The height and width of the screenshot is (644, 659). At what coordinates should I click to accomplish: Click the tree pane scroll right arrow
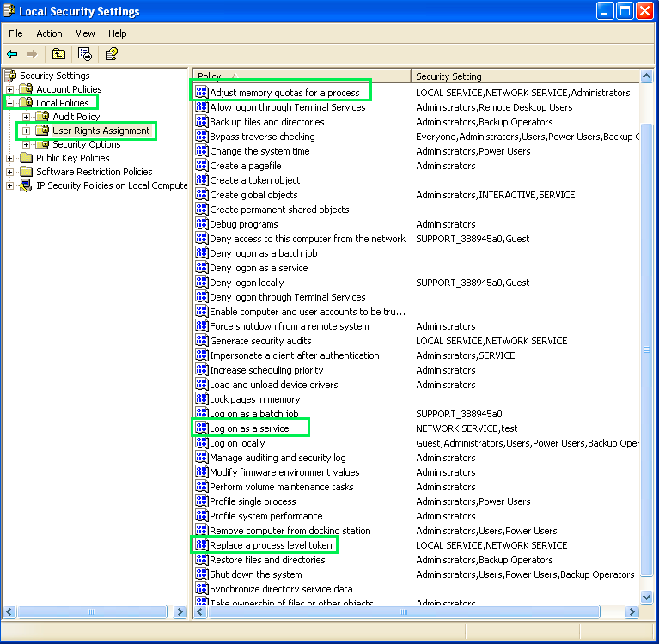click(180, 611)
